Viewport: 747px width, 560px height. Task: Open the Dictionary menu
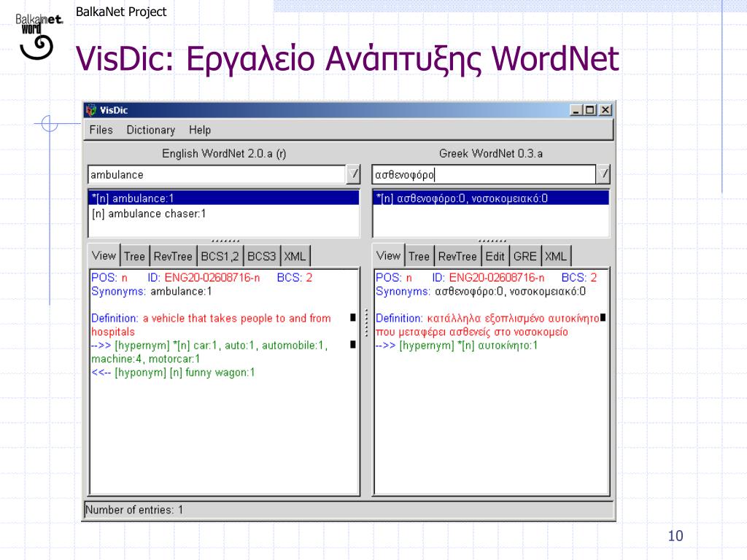pos(150,130)
